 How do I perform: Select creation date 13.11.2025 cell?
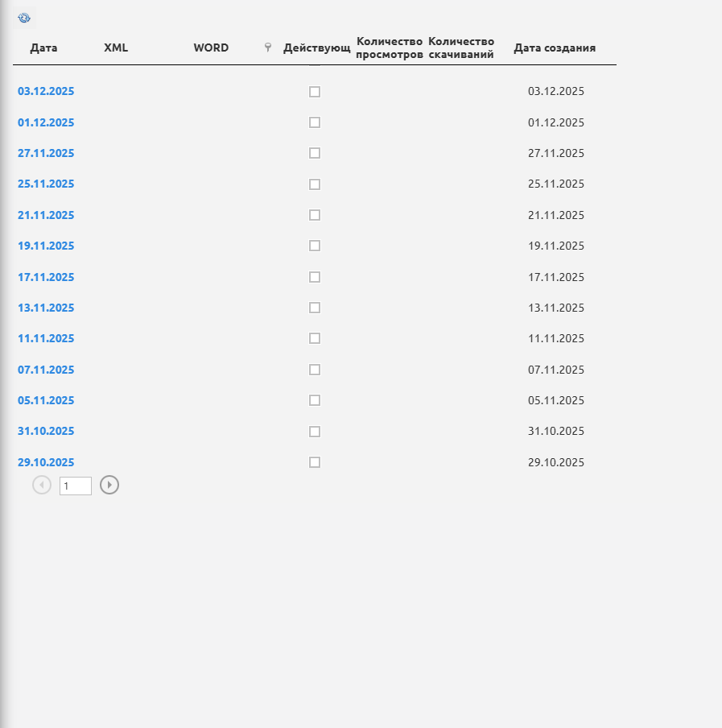click(x=556, y=308)
